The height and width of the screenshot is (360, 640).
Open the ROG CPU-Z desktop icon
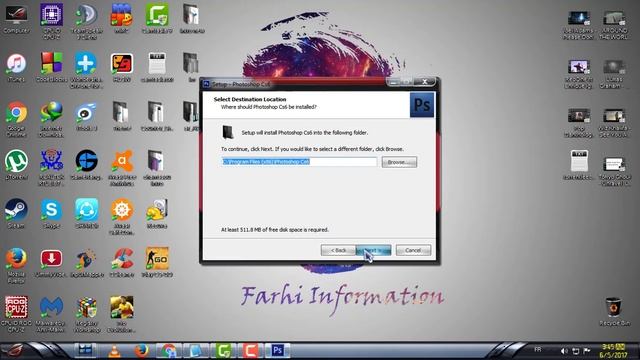[x=16, y=313]
